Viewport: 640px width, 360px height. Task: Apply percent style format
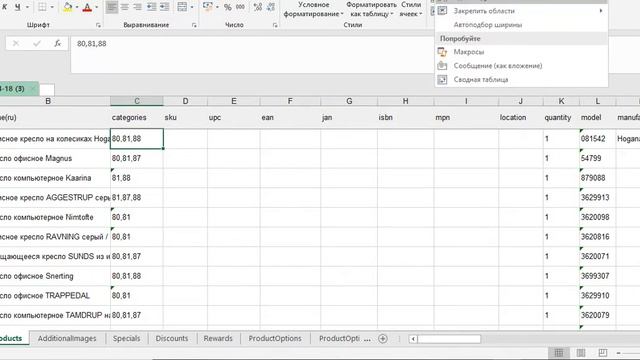coord(228,7)
